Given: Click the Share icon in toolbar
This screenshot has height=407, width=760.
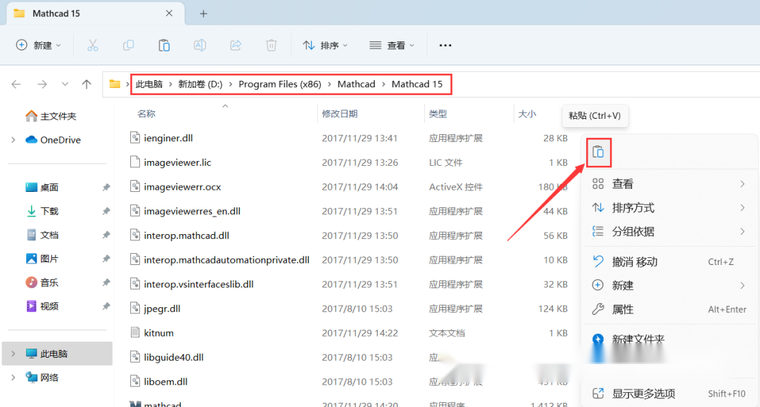Looking at the screenshot, I should pyautogui.click(x=236, y=45).
